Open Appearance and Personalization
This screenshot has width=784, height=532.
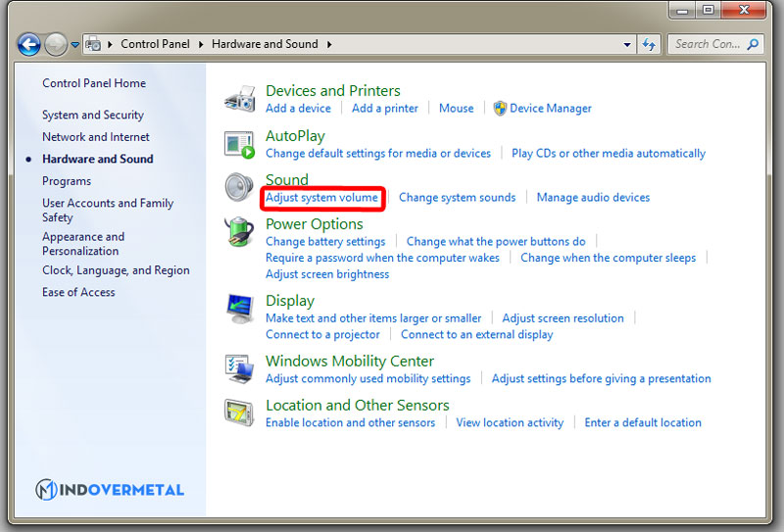(83, 244)
